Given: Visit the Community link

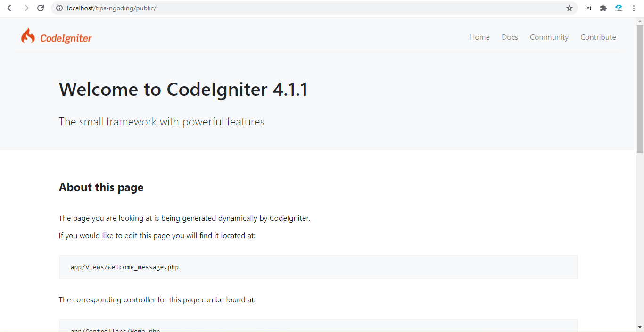Looking at the screenshot, I should coord(549,37).
